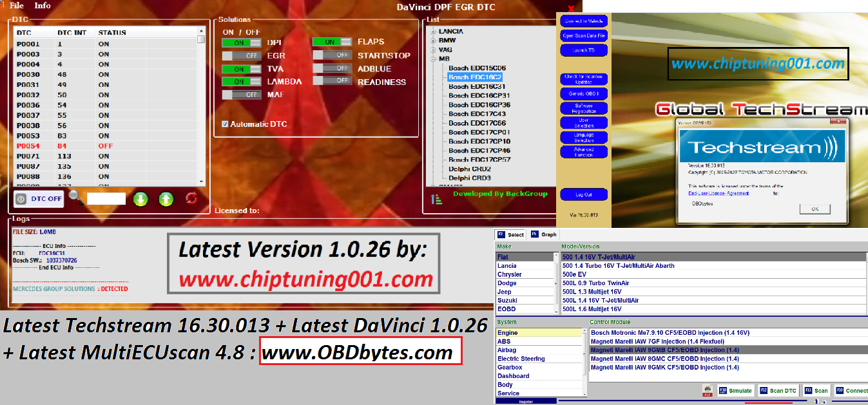Collapse the MB tree node
The width and height of the screenshot is (868, 405).
tap(434, 59)
